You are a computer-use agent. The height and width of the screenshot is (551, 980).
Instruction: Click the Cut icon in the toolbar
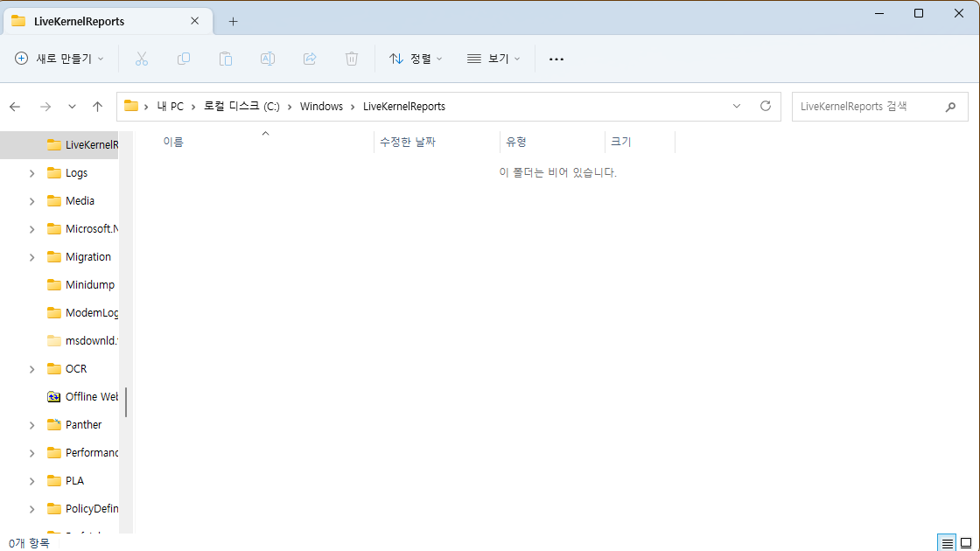(142, 59)
